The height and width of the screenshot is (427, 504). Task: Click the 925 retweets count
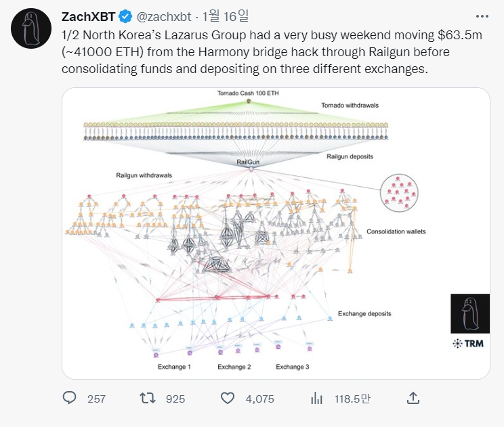point(175,399)
